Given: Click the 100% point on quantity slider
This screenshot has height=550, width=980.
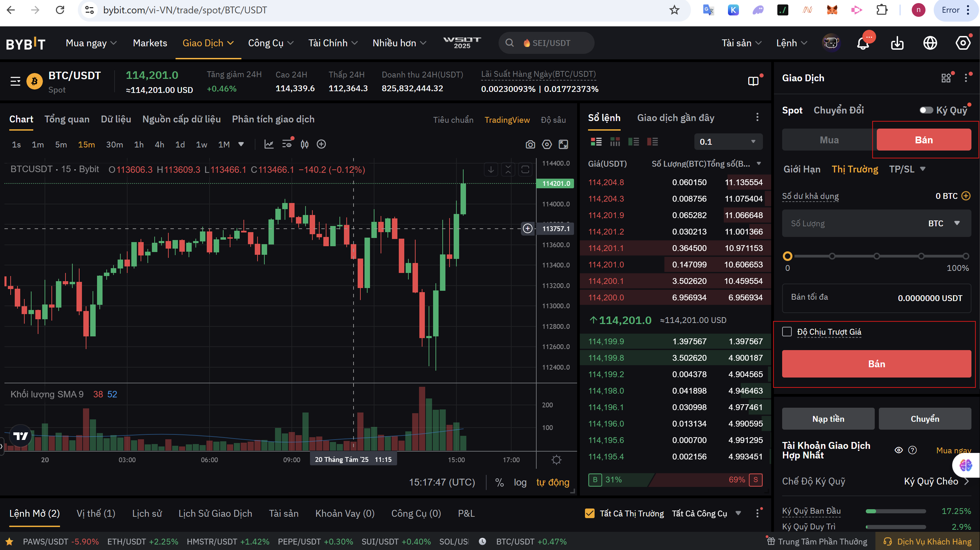Looking at the screenshot, I should pos(966,256).
